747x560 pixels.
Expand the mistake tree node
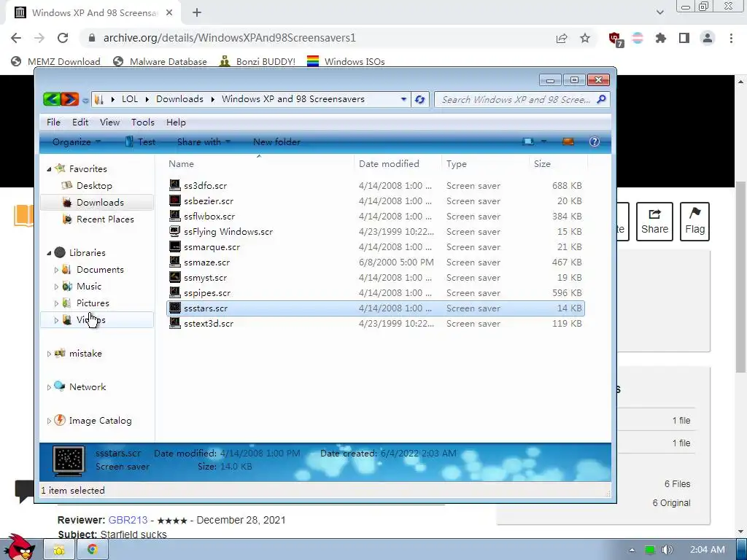(49, 354)
